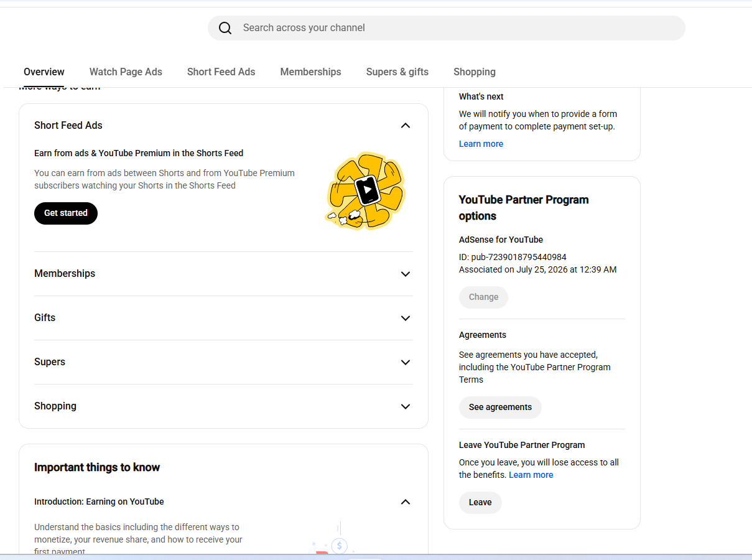Image resolution: width=752 pixels, height=560 pixels.
Task: Open Learn more about leaving the program
Action: coord(531,475)
